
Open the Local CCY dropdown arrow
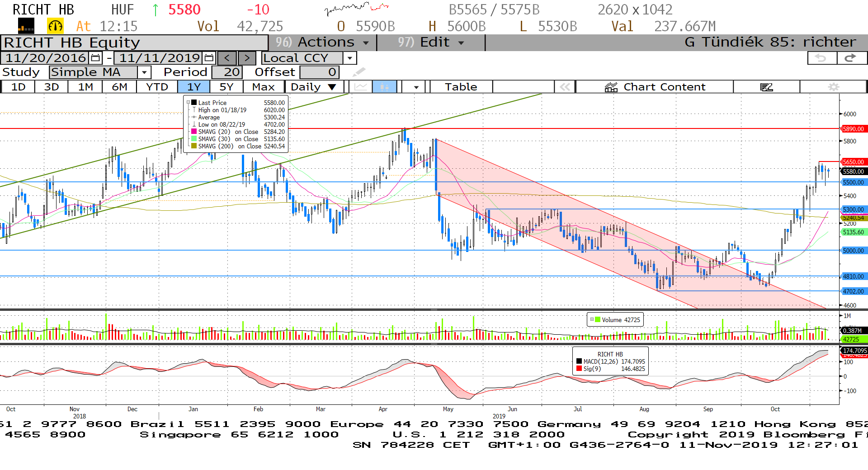pyautogui.click(x=349, y=58)
